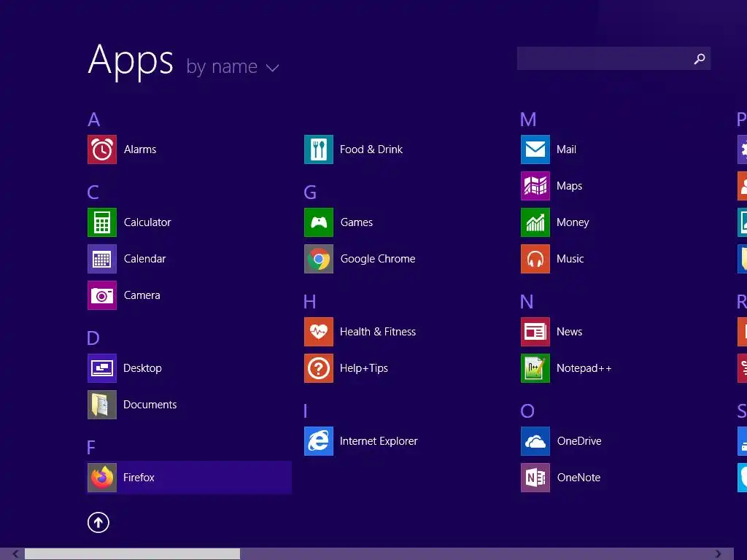Click the 'OneDrive' label text

point(579,441)
